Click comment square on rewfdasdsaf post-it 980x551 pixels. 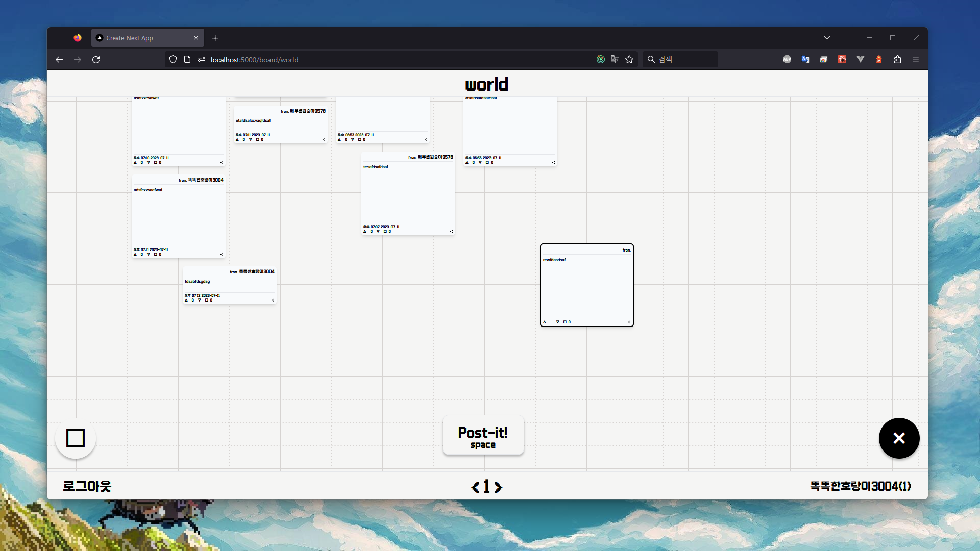pos(565,322)
